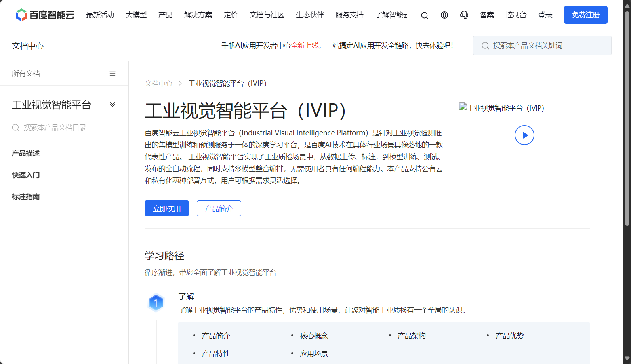Image resolution: width=631 pixels, height=364 pixels.
Task: Open the 产品特性 link
Action: [x=216, y=354]
